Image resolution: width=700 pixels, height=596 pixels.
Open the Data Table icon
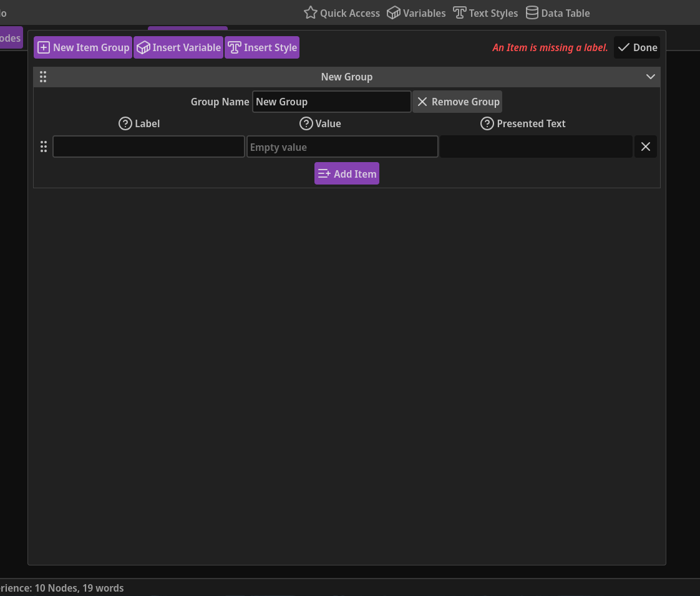(x=532, y=12)
